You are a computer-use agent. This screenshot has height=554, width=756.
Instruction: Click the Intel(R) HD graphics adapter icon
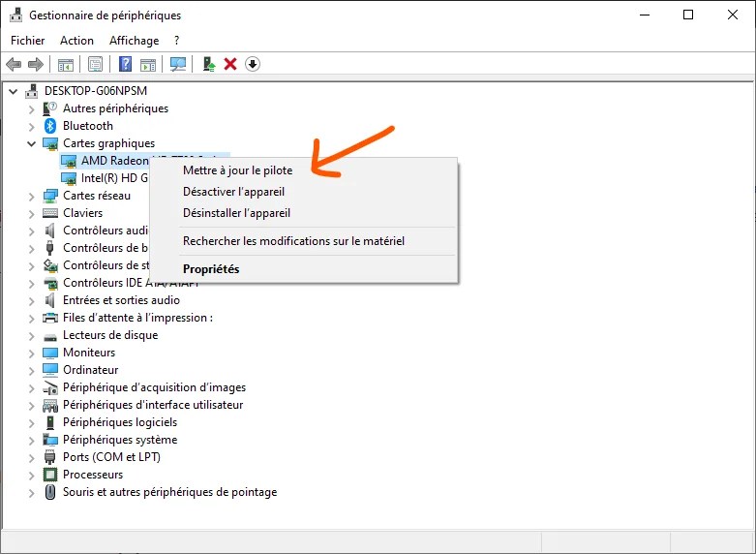coord(69,178)
